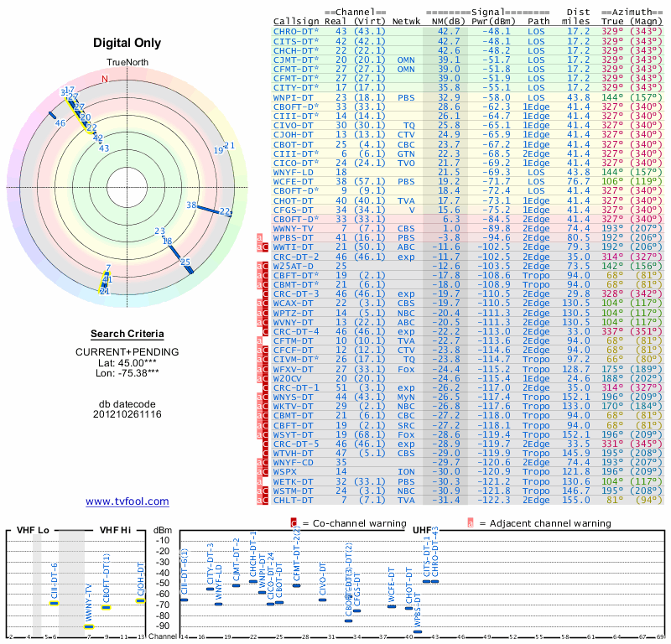Open the www.tvfool.com link
Screen dimensions: 671x644
click(x=127, y=501)
